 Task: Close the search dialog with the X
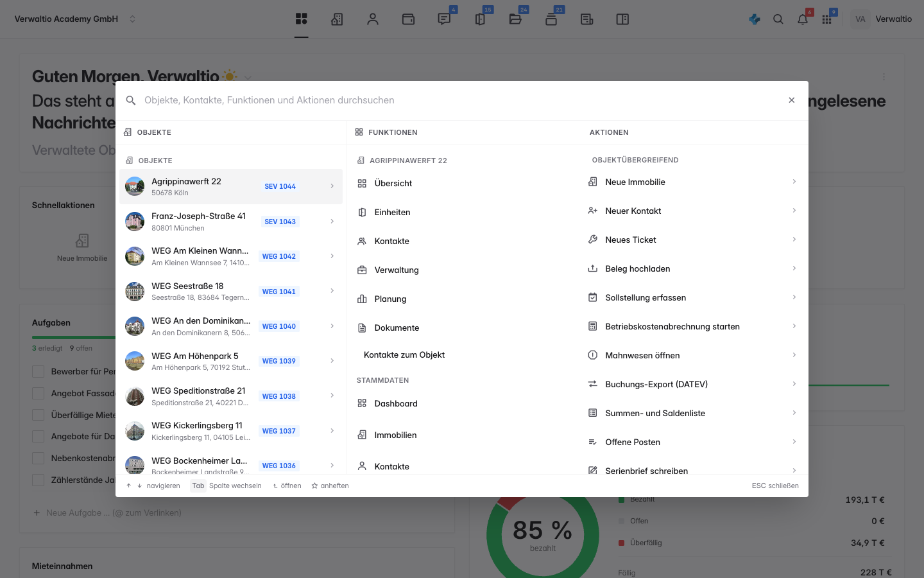(792, 100)
